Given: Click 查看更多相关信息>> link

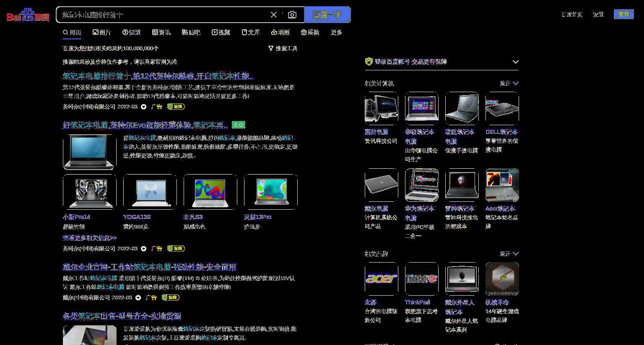Looking at the screenshot, I should coord(90,238).
